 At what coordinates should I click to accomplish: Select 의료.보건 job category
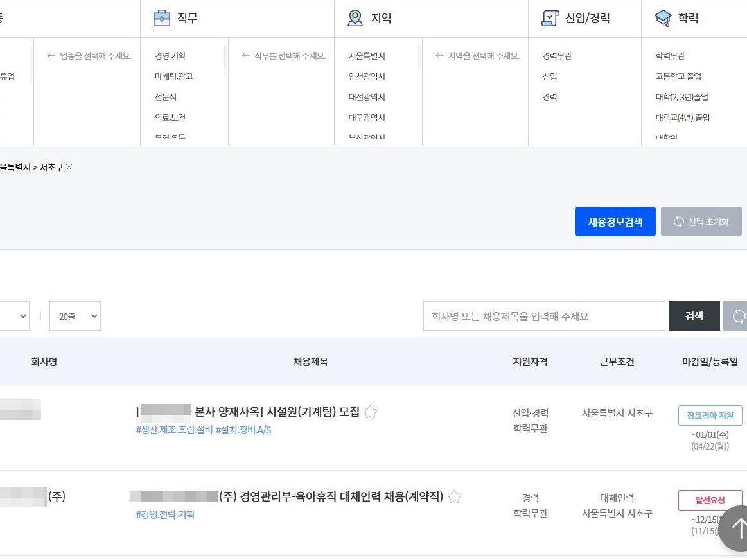(170, 117)
